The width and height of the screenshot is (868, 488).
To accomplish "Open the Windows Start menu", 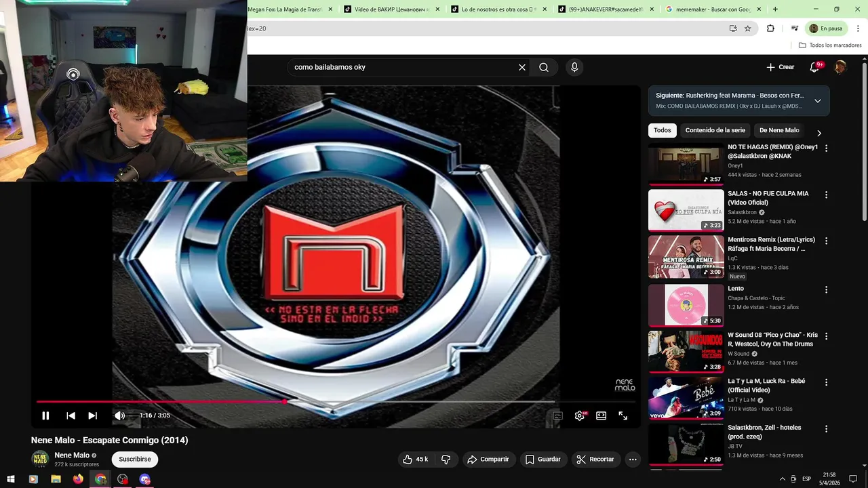I will click(x=11, y=479).
